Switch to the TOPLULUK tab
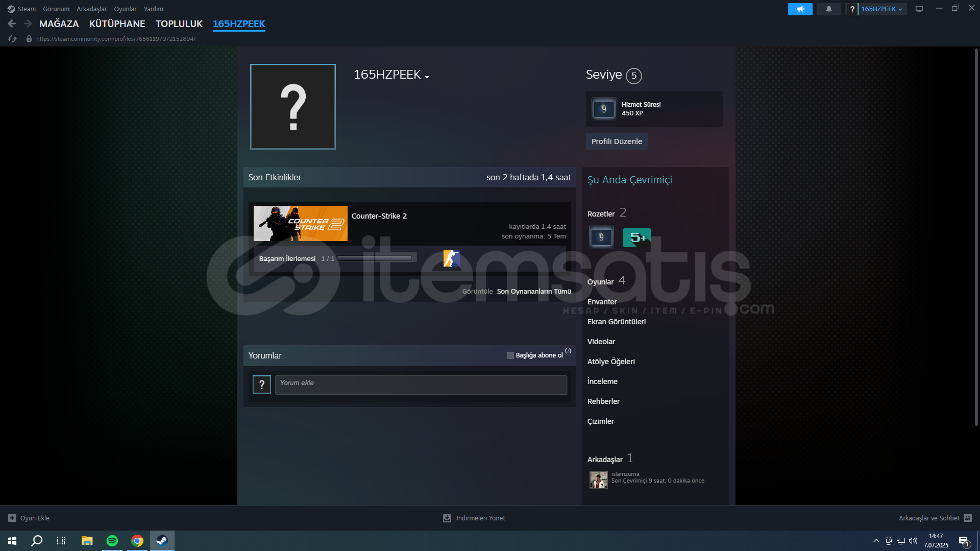The height and width of the screenshot is (551, 980). pyautogui.click(x=179, y=24)
